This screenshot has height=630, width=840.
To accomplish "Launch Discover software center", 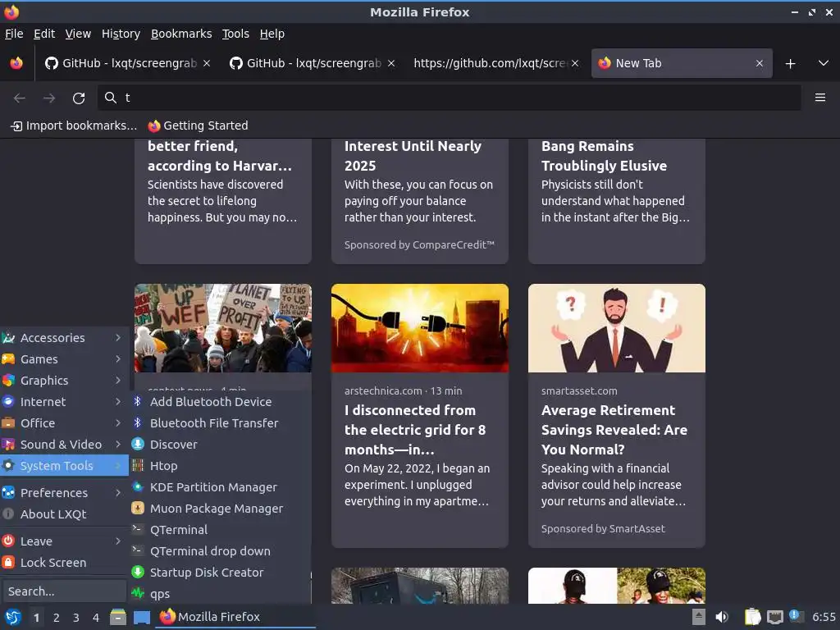I will pyautogui.click(x=220, y=445).
